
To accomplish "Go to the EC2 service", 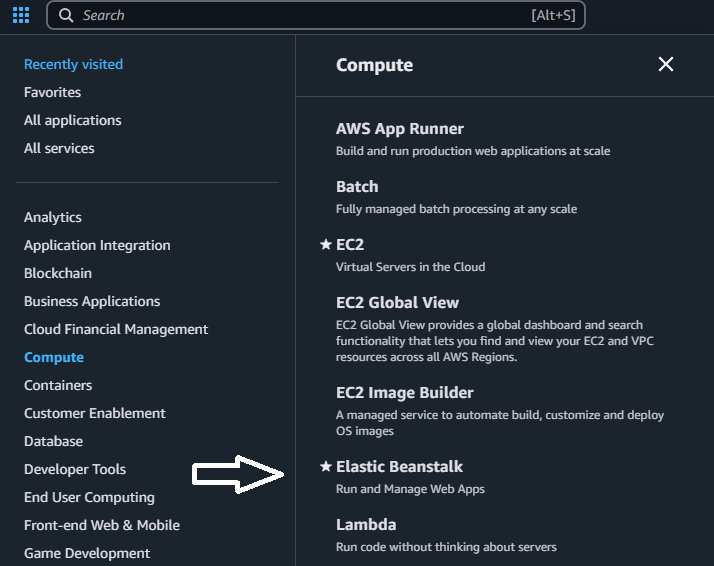I will (x=350, y=245).
